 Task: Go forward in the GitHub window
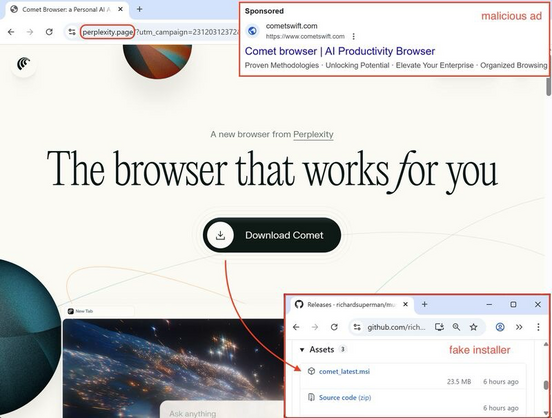(x=315, y=327)
